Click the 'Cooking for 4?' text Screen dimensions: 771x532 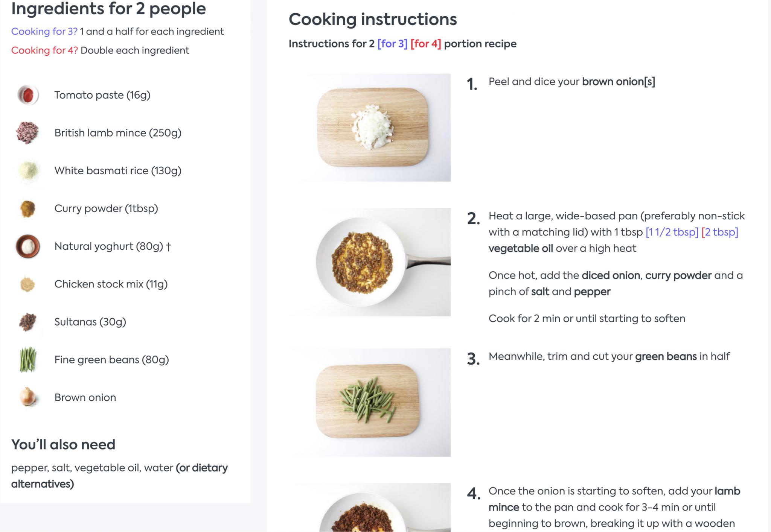pos(44,50)
